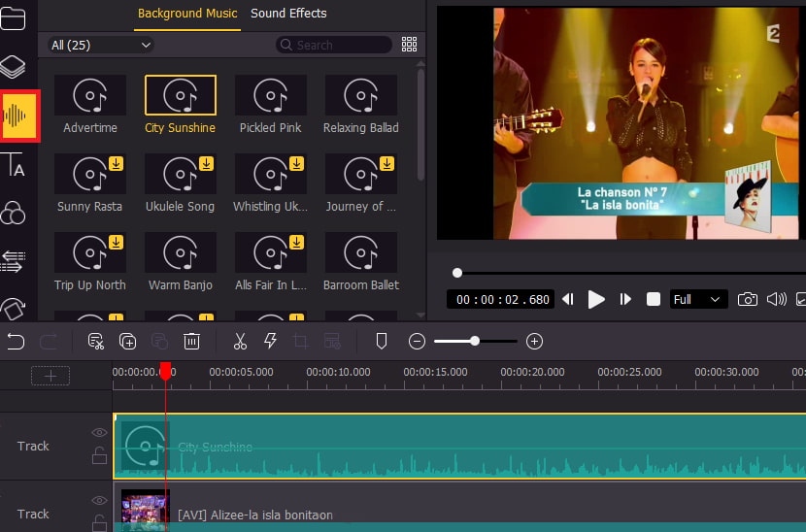Screen dimensions: 806x532
Task: Click the add-copy plus toolbar icon
Action: click(x=127, y=342)
